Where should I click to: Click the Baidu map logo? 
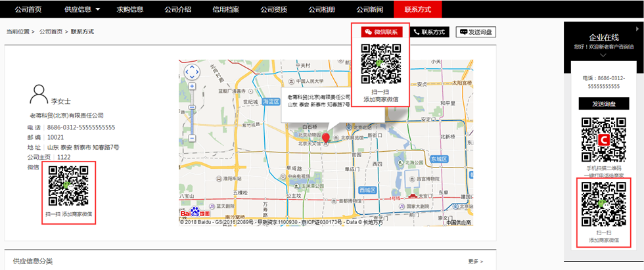[195, 213]
